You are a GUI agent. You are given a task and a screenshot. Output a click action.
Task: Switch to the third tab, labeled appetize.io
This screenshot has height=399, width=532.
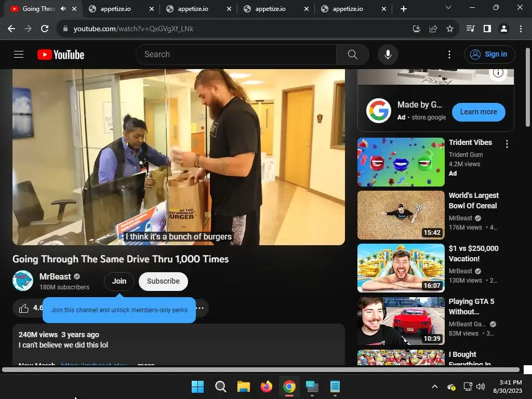pyautogui.click(x=193, y=9)
